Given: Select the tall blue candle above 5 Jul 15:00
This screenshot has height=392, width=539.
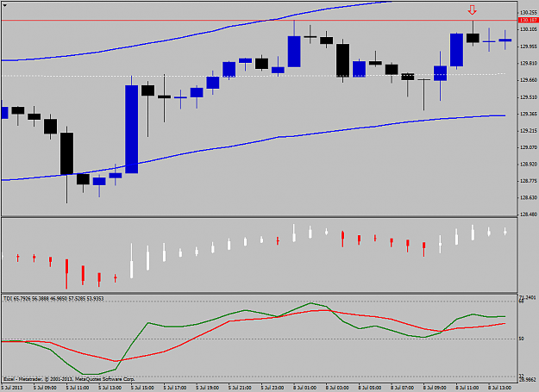Looking at the screenshot, I should tap(132, 129).
